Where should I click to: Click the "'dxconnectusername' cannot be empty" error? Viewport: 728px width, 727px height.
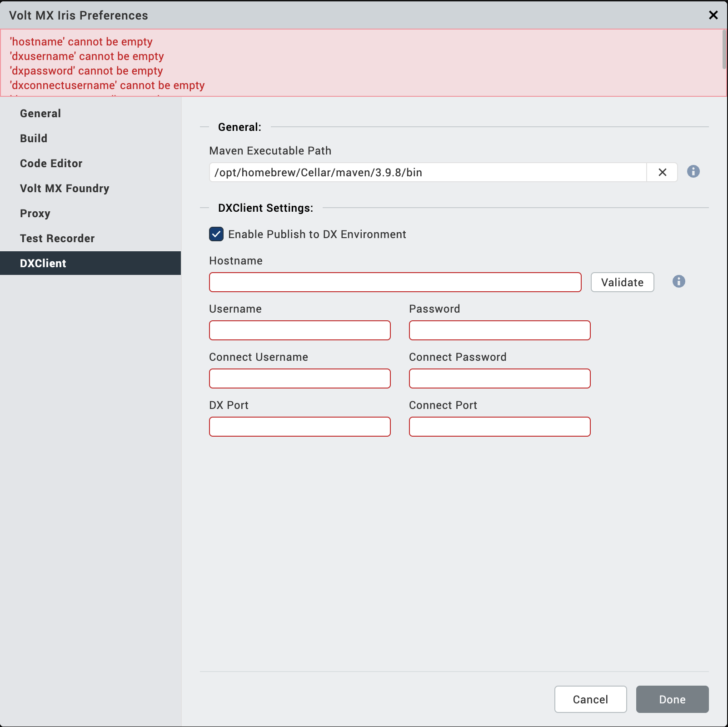(x=107, y=85)
